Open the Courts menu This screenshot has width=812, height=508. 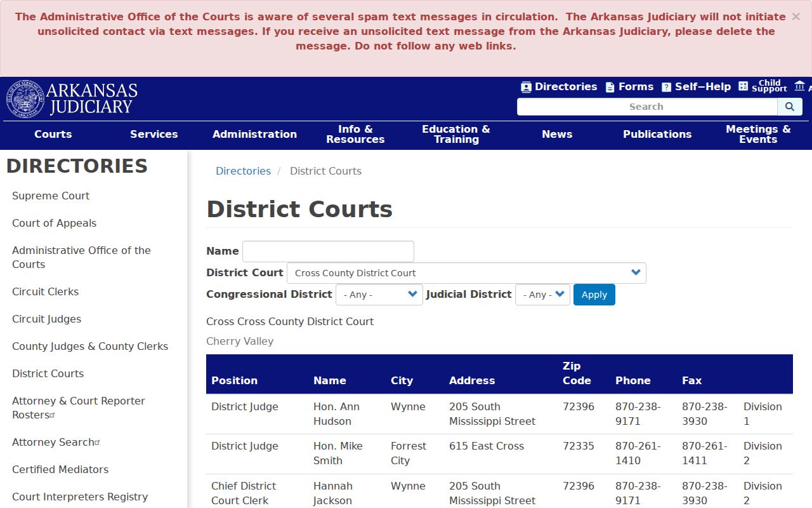tap(53, 134)
